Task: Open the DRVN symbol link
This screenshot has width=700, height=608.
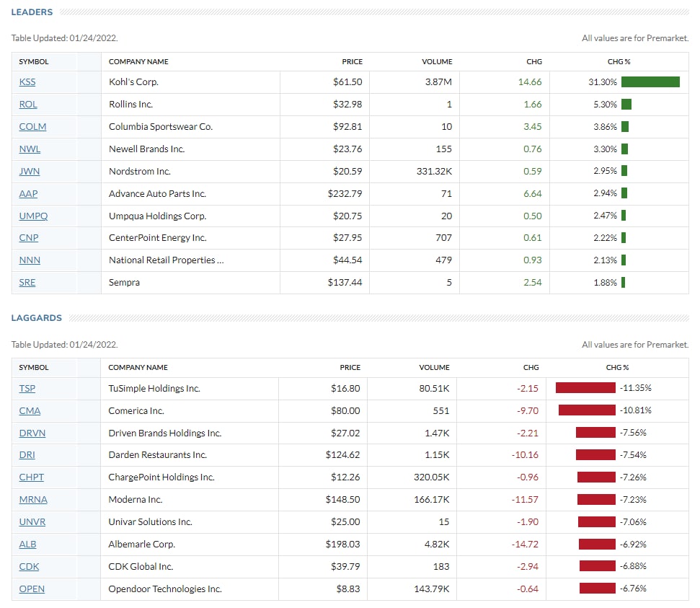Action: pos(32,433)
